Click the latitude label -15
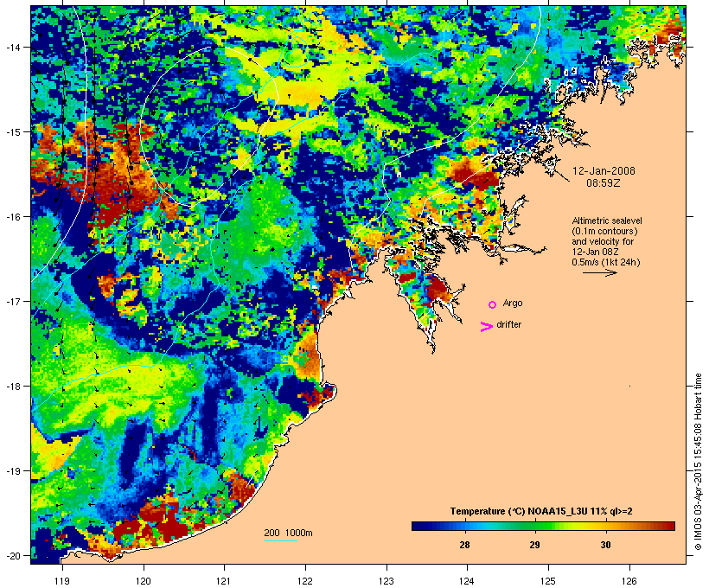Viewport: 709px width, 588px height. click(12, 132)
